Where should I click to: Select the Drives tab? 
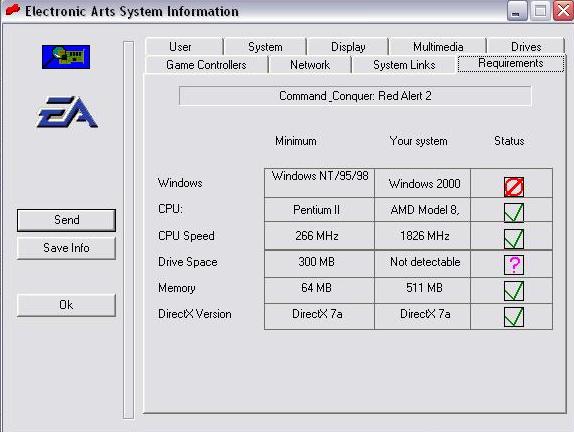pos(526,47)
